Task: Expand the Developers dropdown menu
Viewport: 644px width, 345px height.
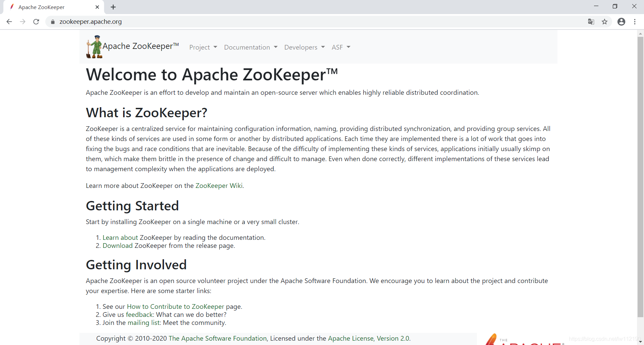Action: (305, 47)
